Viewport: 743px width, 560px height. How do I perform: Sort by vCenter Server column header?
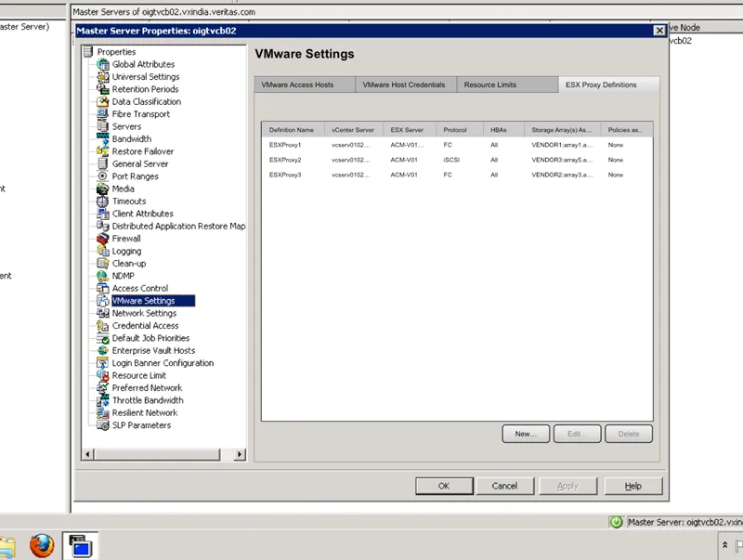tap(354, 130)
